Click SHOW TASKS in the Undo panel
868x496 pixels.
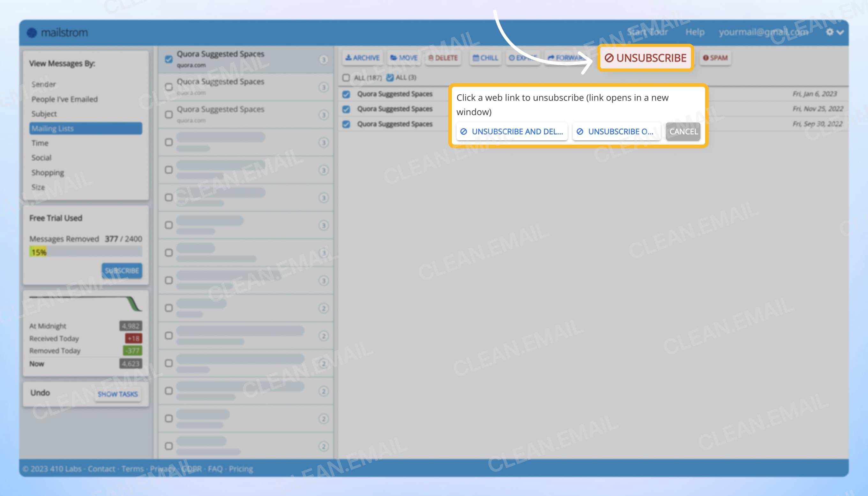[x=118, y=394]
